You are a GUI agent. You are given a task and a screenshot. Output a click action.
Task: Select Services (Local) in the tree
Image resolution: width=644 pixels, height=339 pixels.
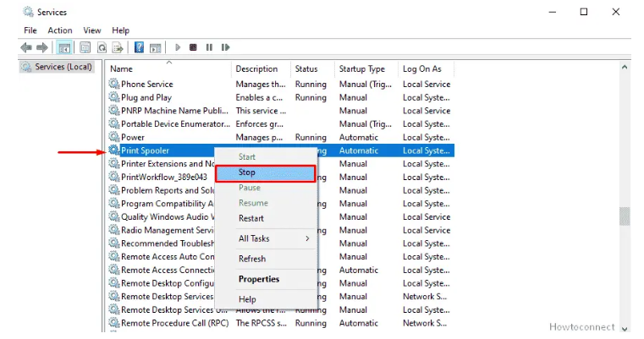(x=58, y=67)
